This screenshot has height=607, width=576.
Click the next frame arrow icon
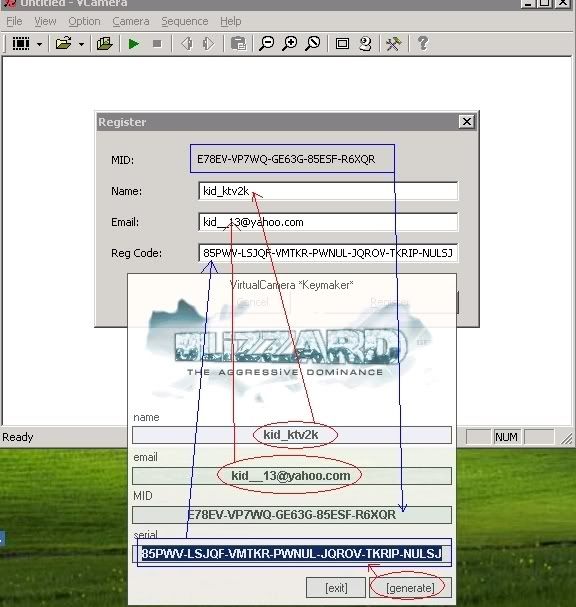pyautogui.click(x=208, y=43)
